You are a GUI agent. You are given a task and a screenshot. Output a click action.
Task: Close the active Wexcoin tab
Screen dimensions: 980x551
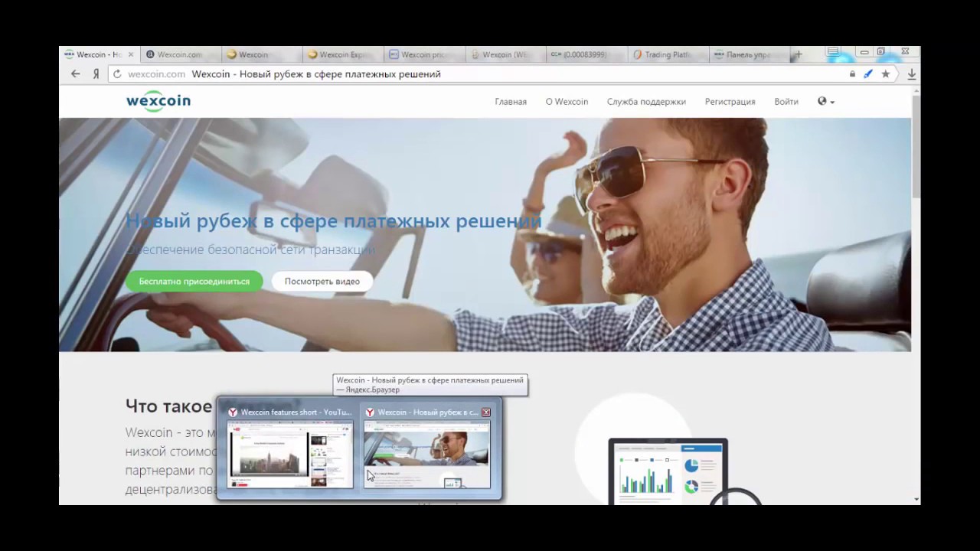click(131, 54)
